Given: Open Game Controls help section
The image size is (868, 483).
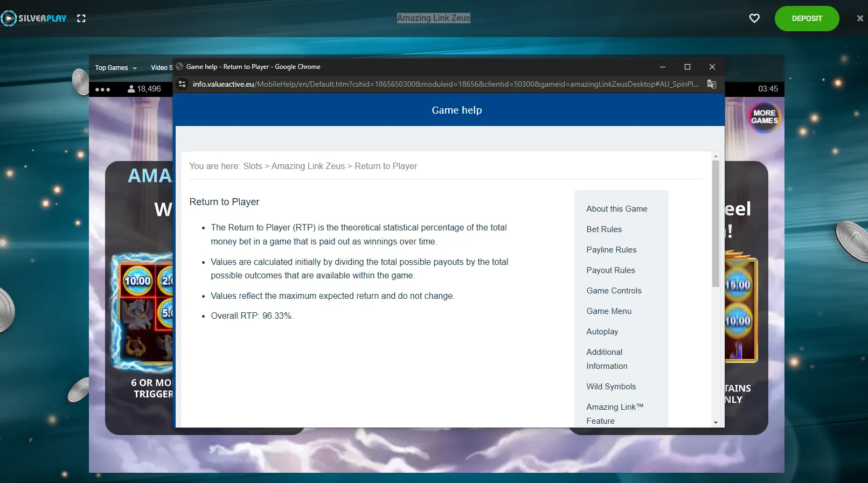Looking at the screenshot, I should (614, 291).
